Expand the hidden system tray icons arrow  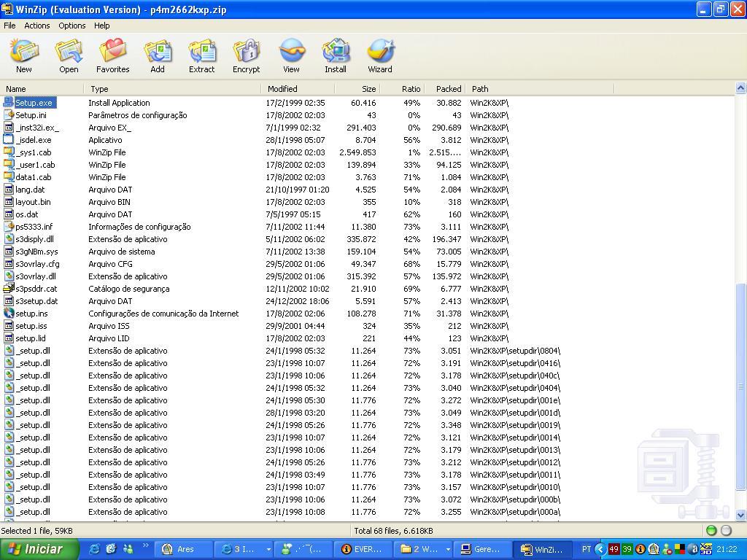click(x=601, y=549)
